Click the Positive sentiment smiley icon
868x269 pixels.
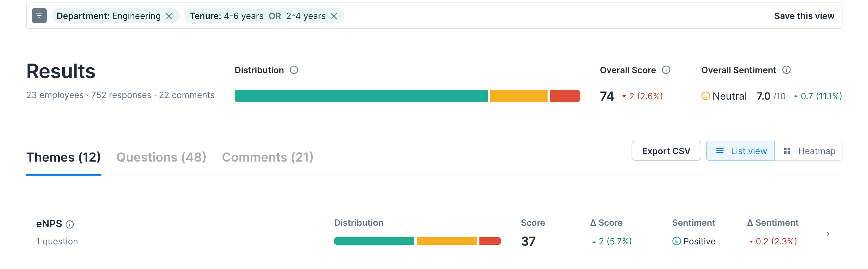(x=676, y=241)
